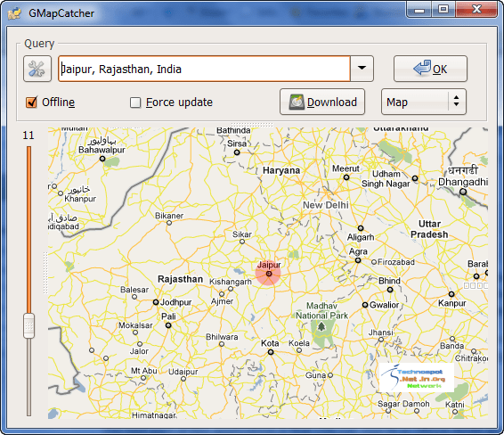Click the Bikaner city label

(x=169, y=216)
